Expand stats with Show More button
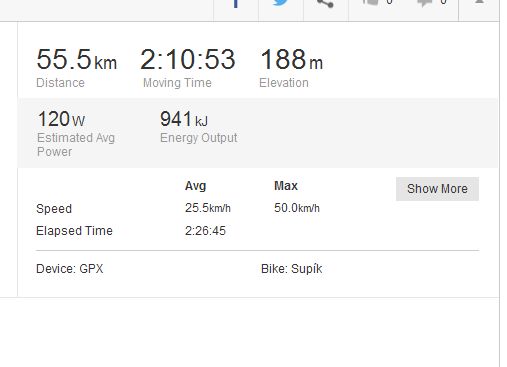 point(437,189)
